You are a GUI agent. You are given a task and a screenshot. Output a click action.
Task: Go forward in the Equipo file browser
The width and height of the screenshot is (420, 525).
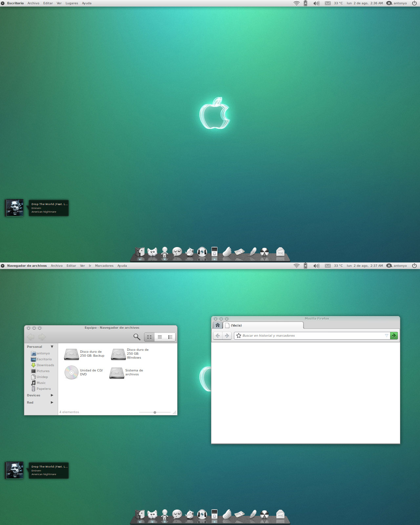coord(42,337)
